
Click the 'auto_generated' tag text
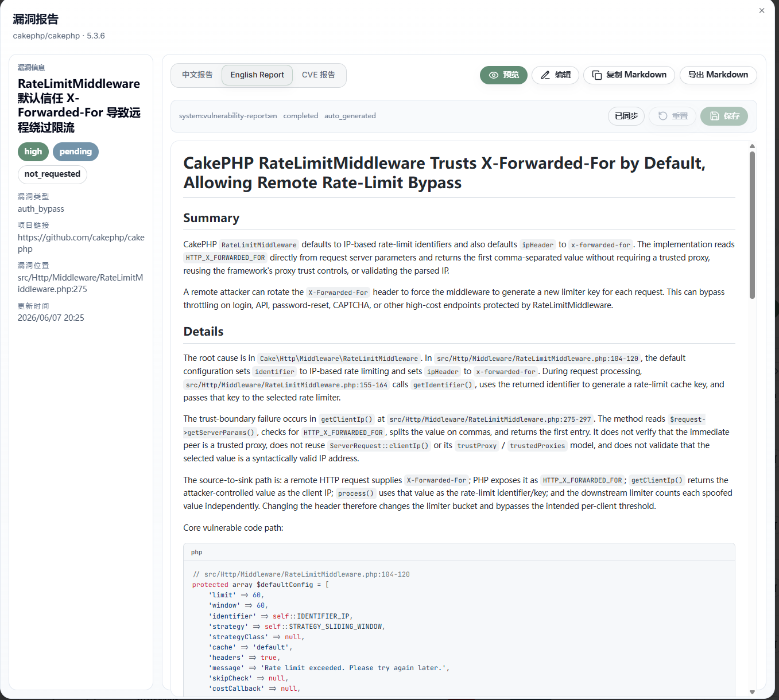coord(350,116)
